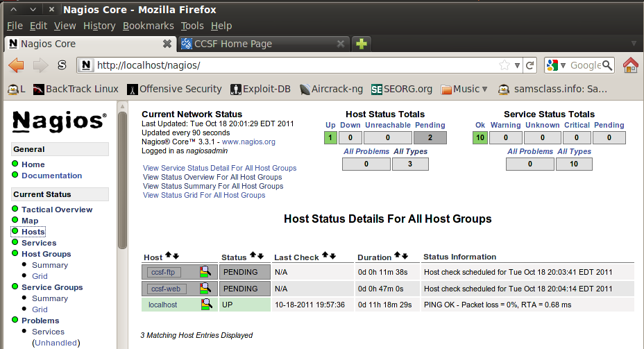Open the View menu
This screenshot has width=644, height=349.
(x=65, y=26)
